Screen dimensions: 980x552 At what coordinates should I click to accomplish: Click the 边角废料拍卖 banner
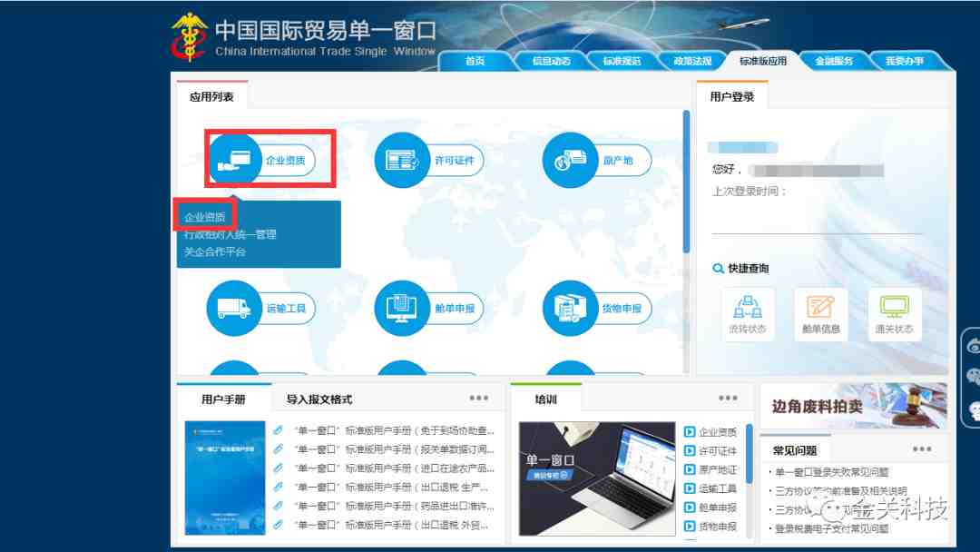point(853,406)
